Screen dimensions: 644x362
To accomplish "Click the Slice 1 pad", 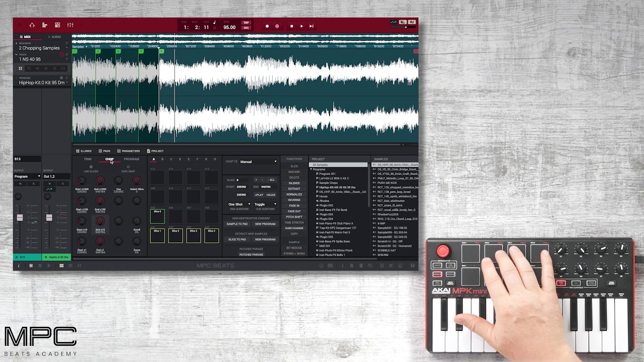I will (x=157, y=235).
